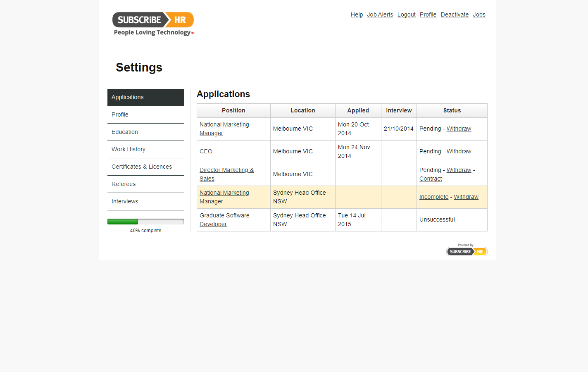Click the Powered By Subscribe HR badge
This screenshot has width=588, height=372.
467,251
